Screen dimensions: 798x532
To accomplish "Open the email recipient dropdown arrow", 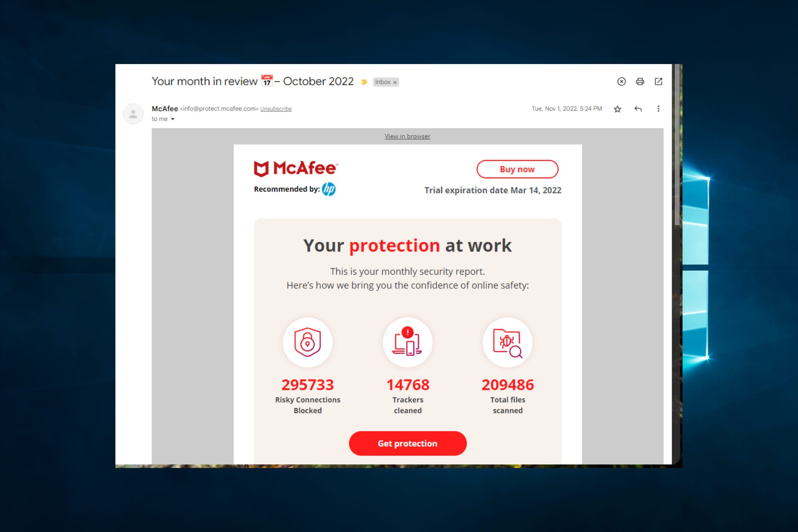I will coord(173,119).
